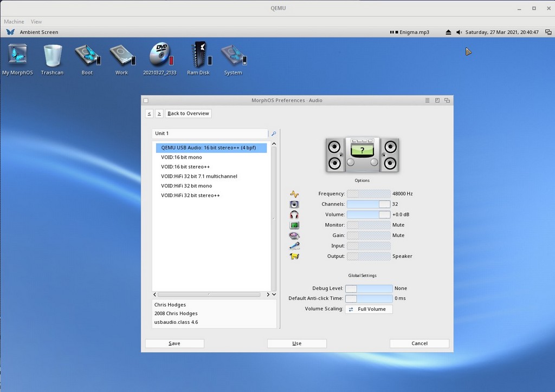Click the Debug Level slider
This screenshot has height=392, width=555.
[x=369, y=289]
